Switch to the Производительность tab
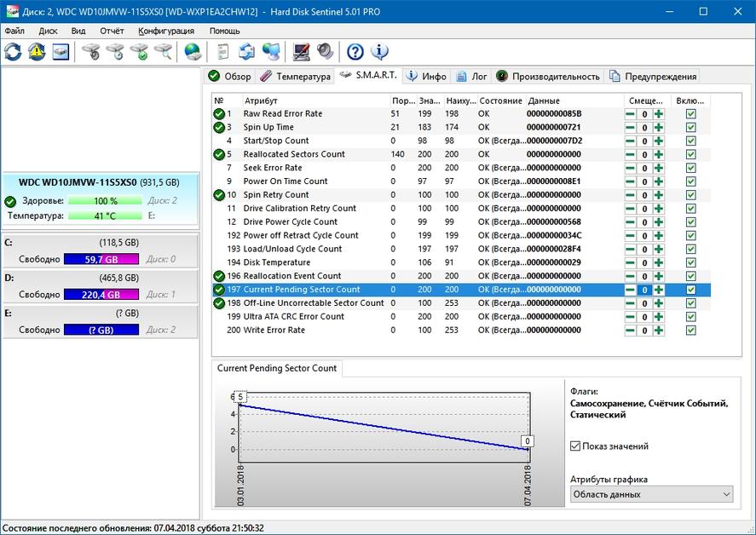Screen dimensions: 756x535 pyautogui.click(x=548, y=76)
